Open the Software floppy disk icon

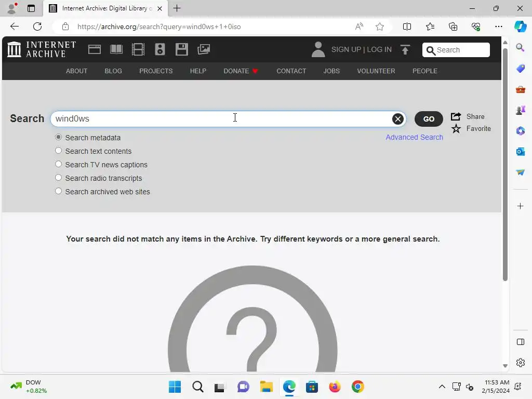181,49
